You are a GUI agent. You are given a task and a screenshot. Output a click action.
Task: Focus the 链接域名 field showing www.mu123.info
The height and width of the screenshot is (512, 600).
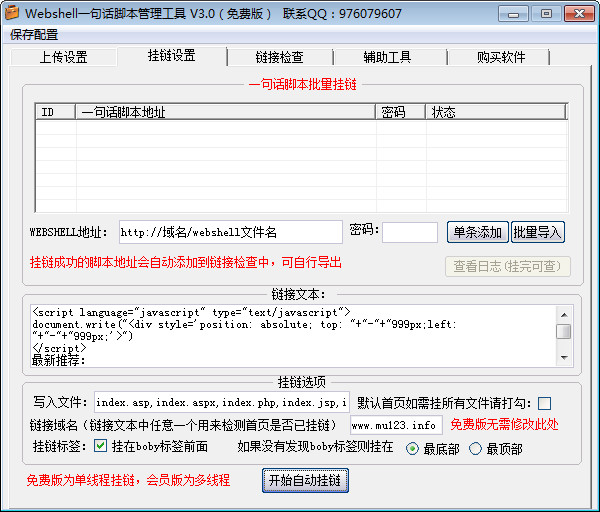(x=396, y=425)
